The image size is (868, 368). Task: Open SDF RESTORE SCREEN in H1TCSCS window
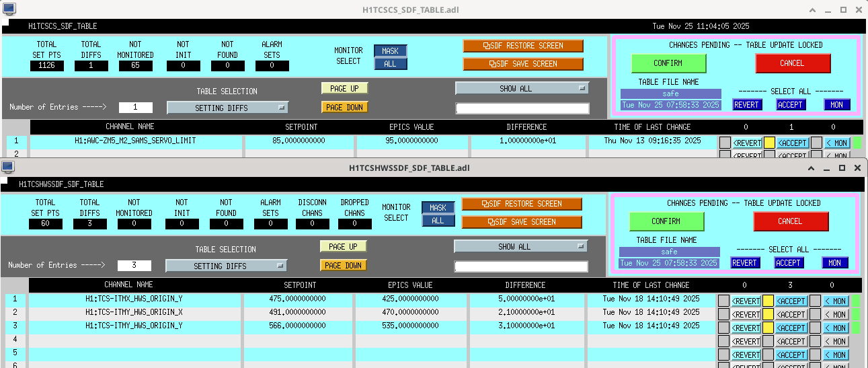(x=522, y=46)
